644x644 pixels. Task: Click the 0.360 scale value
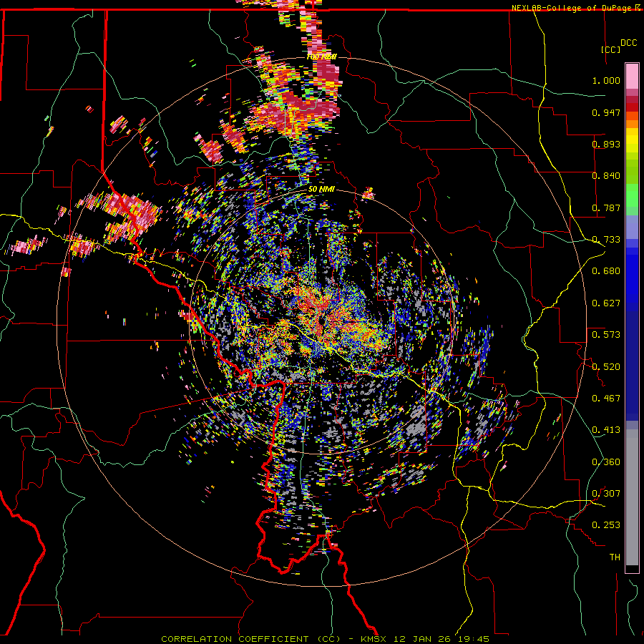[606, 462]
